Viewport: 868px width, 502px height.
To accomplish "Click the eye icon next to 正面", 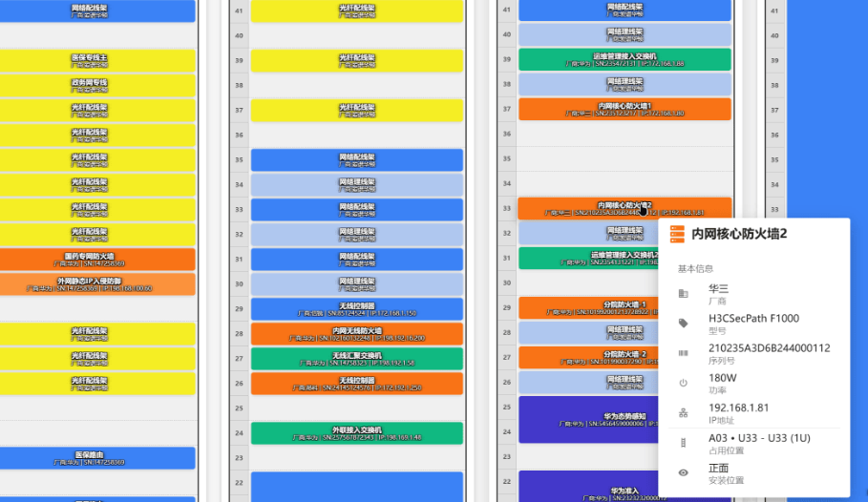I will click(x=683, y=472).
